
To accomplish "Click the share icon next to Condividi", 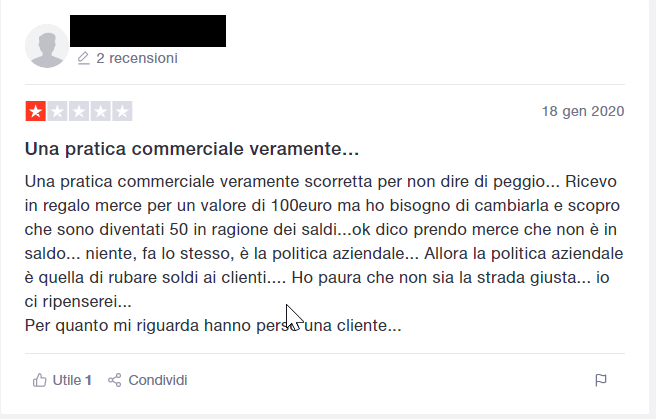I will (x=114, y=380).
